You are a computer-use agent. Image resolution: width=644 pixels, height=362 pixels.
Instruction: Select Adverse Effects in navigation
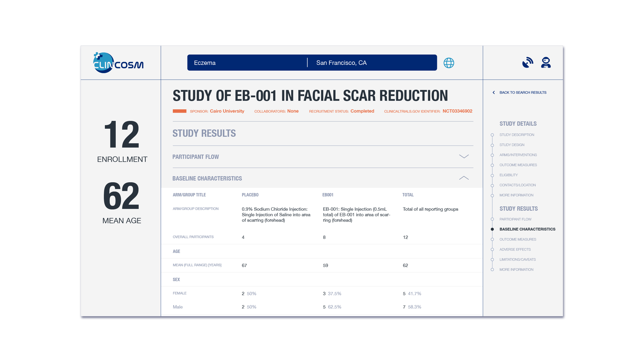515,249
